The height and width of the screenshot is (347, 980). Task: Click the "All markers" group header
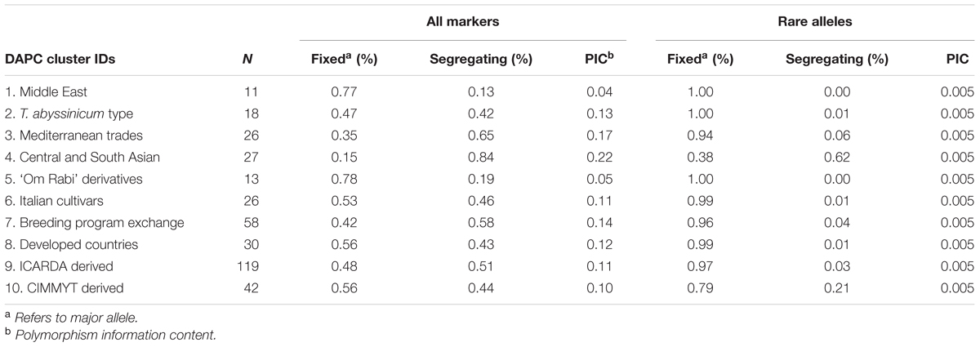tap(462, 24)
